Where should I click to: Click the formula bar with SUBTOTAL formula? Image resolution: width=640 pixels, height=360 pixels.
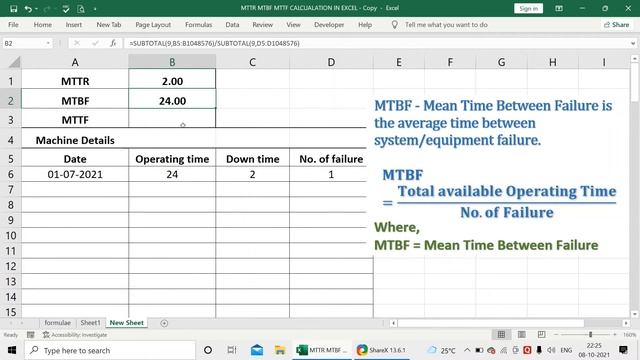[376, 43]
